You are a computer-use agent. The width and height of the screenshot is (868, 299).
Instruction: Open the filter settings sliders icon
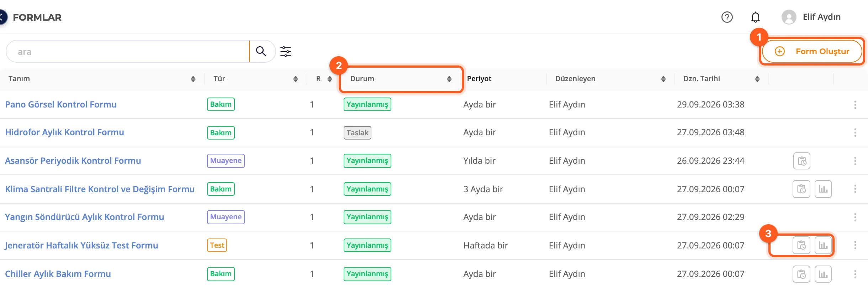286,51
